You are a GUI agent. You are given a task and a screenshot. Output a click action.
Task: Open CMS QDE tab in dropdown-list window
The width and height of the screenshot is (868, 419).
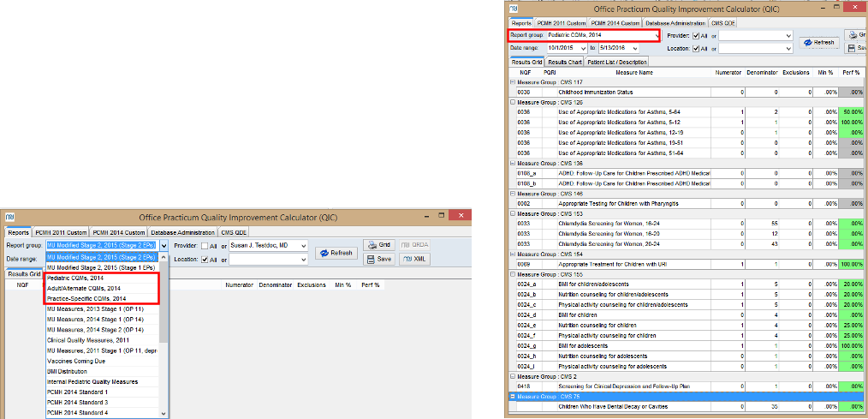click(x=235, y=232)
